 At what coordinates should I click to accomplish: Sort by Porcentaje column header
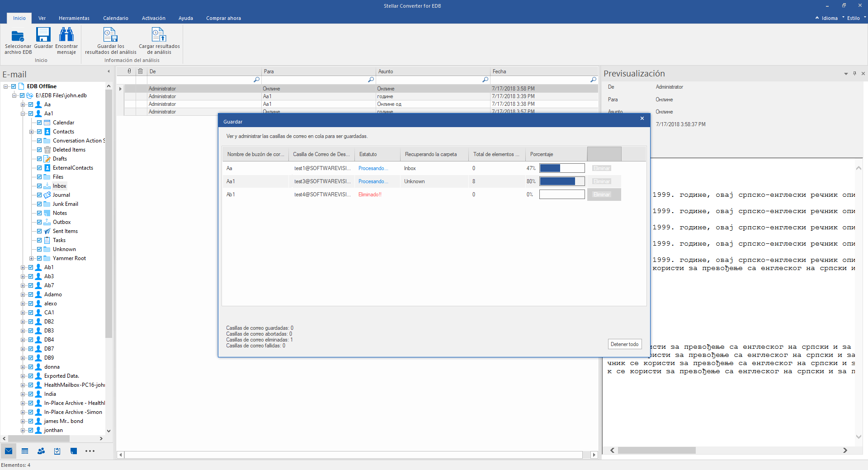[556, 154]
